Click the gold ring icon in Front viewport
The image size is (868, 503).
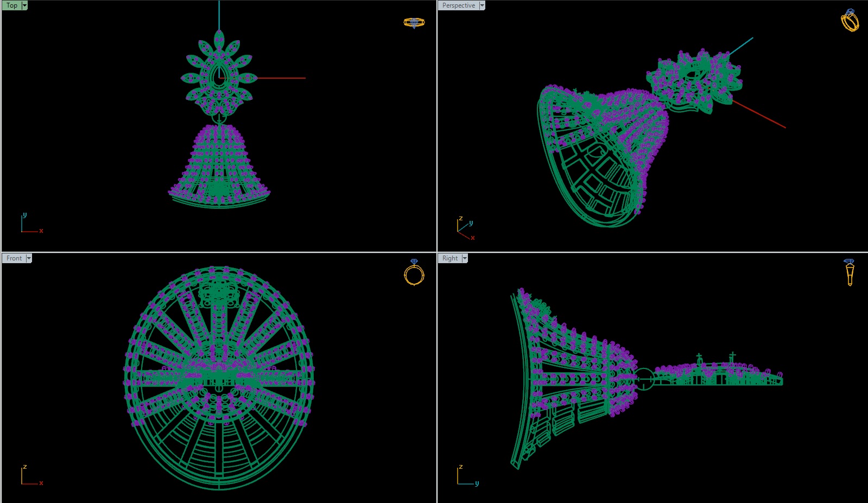tap(414, 272)
